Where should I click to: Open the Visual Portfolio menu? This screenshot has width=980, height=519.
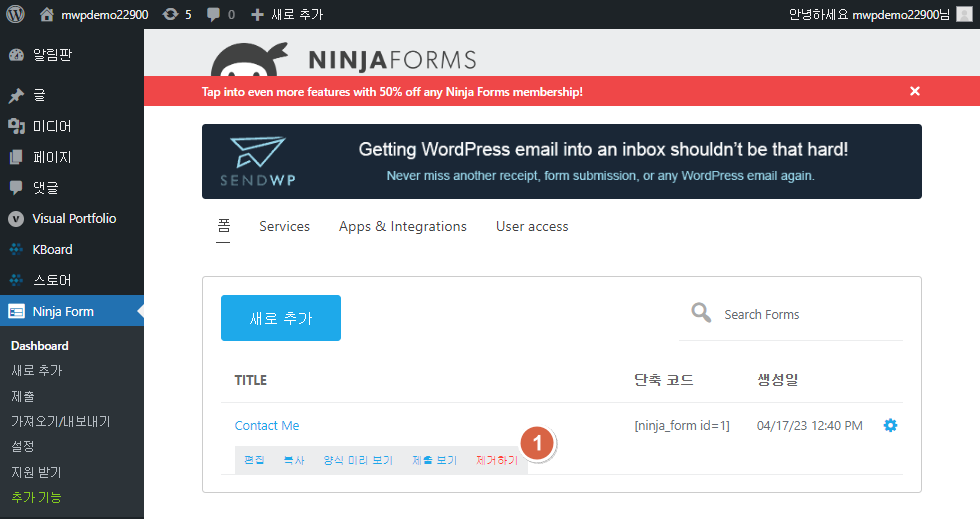pyautogui.click(x=72, y=218)
